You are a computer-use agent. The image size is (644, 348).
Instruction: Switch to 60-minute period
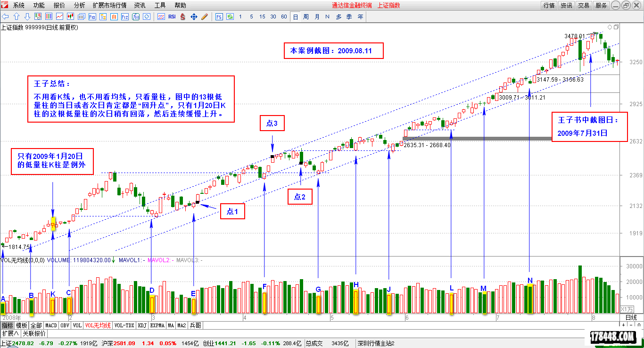point(284,17)
